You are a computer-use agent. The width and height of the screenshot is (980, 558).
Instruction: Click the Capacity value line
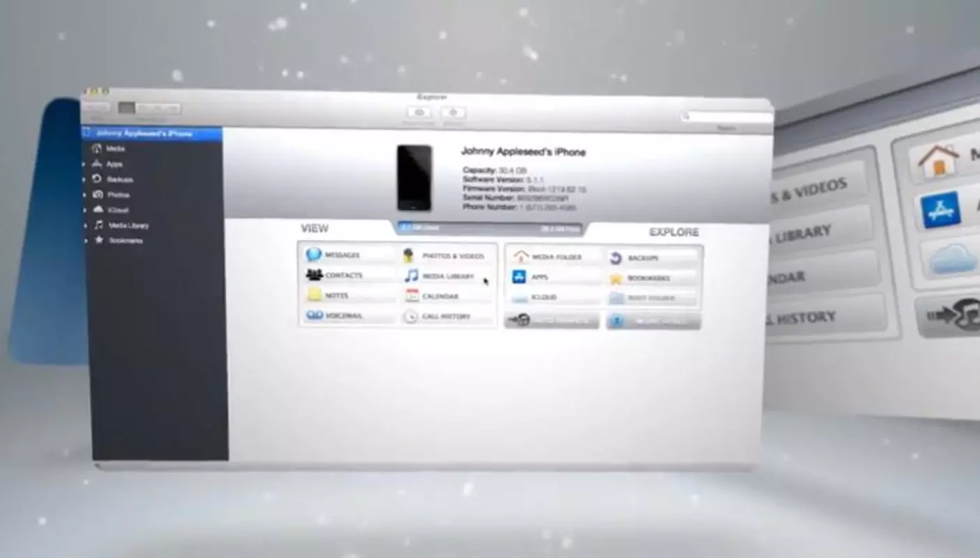[x=494, y=170]
